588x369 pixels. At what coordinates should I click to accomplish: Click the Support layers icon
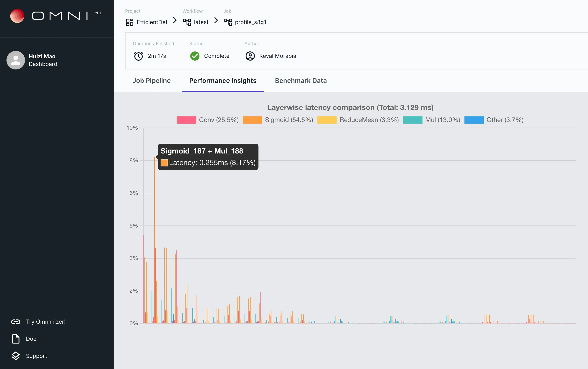16,356
